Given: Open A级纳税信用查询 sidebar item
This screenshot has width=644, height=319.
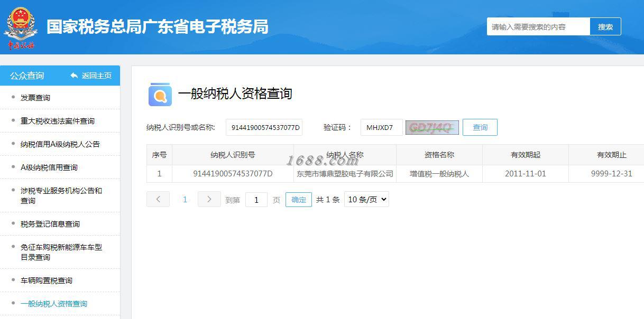Looking at the screenshot, I should point(49,167).
